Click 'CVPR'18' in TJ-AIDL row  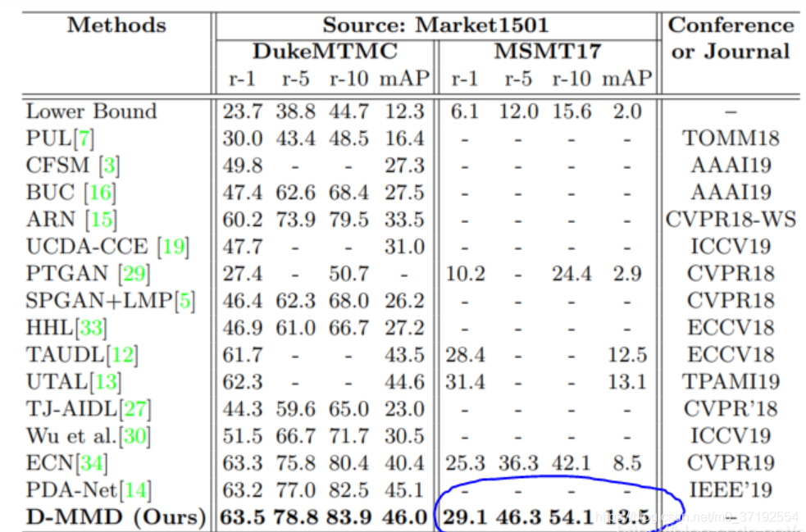pos(731,409)
